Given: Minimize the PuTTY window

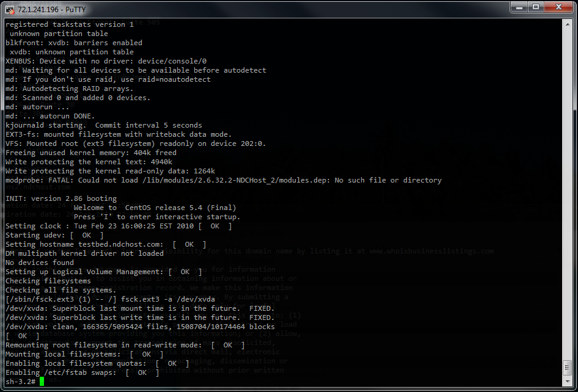Looking at the screenshot, I should (x=519, y=7).
